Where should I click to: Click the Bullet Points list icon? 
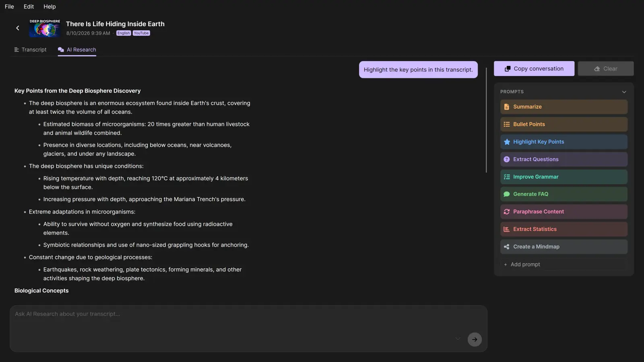point(507,124)
